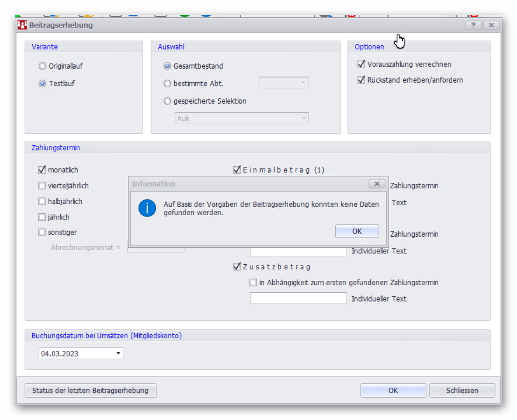
Task: Select the bestimmte Abt. radio button
Action: [x=167, y=84]
